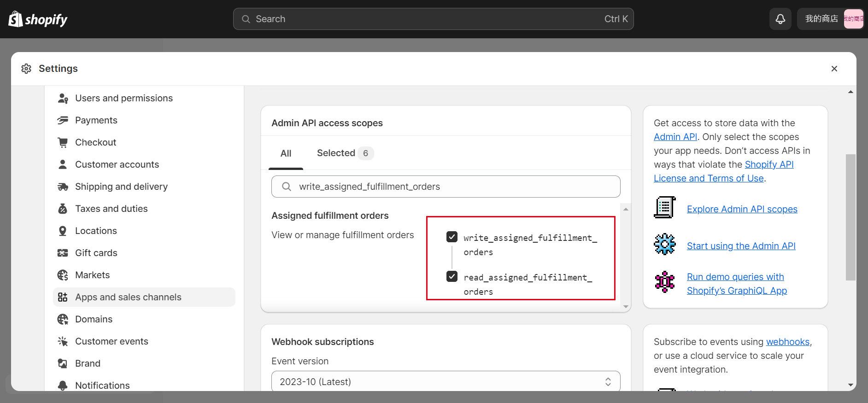Click the Markets globe icon
The height and width of the screenshot is (403, 868).
pyautogui.click(x=63, y=275)
